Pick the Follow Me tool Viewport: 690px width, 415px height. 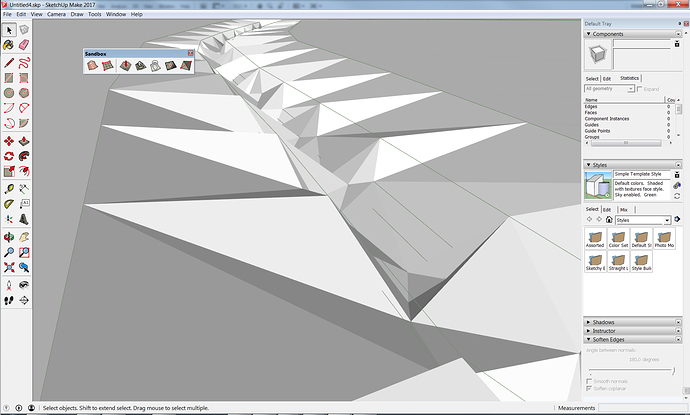point(24,156)
